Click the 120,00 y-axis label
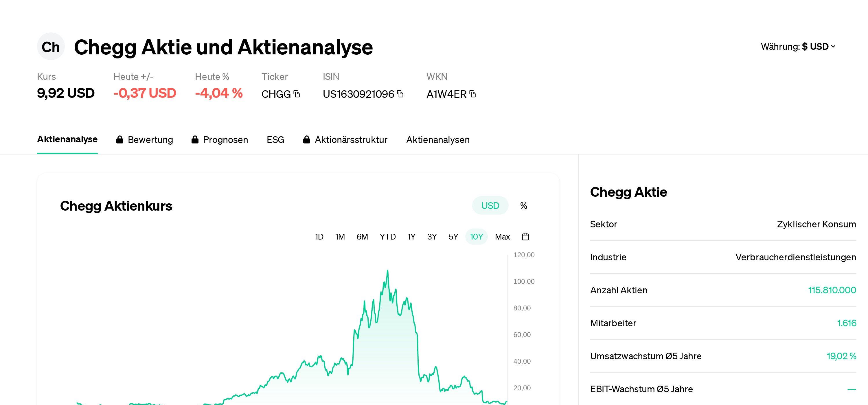The width and height of the screenshot is (868, 405). tap(524, 255)
